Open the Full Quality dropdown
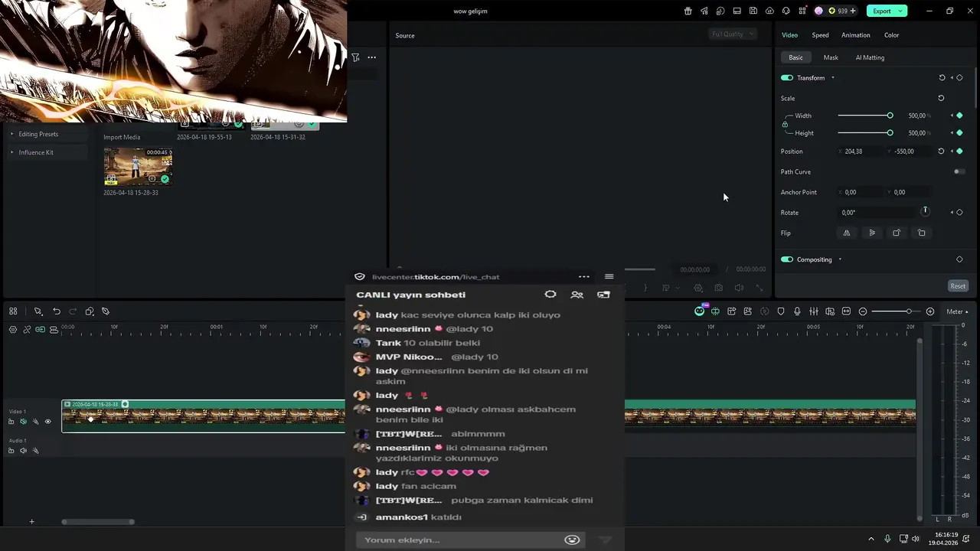This screenshot has height=551, width=980. [733, 34]
